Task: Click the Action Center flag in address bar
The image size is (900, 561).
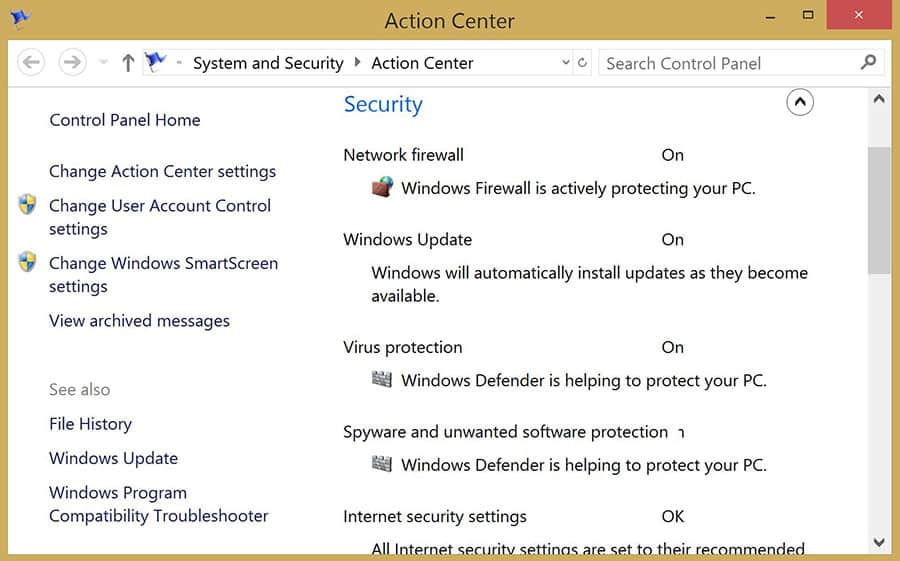Action: (x=155, y=61)
